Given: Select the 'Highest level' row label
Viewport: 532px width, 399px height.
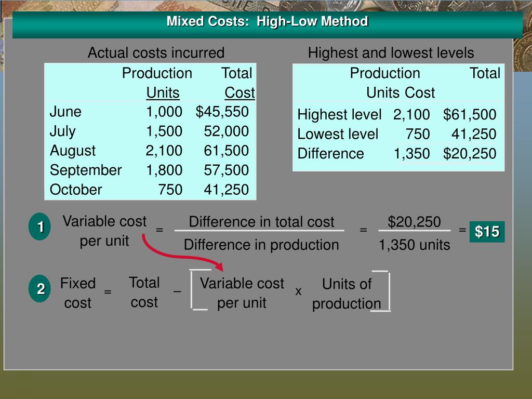Looking at the screenshot, I should 339,115.
